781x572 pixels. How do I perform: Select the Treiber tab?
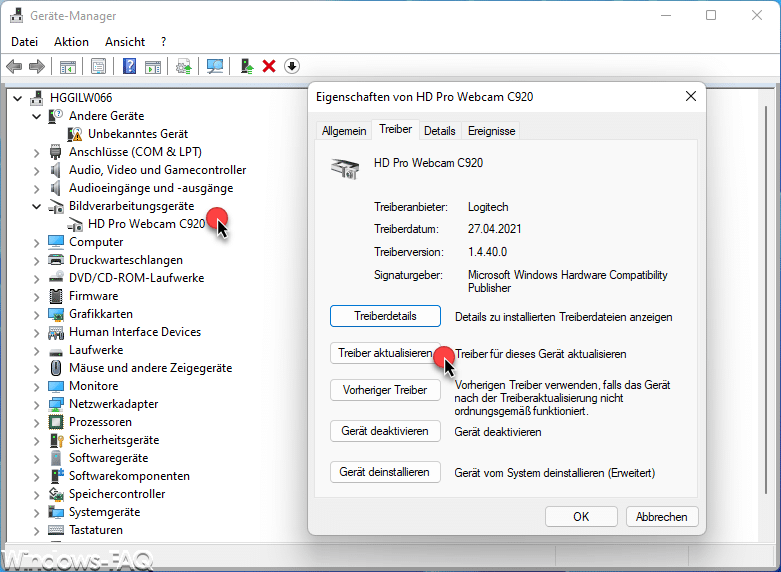[395, 129]
